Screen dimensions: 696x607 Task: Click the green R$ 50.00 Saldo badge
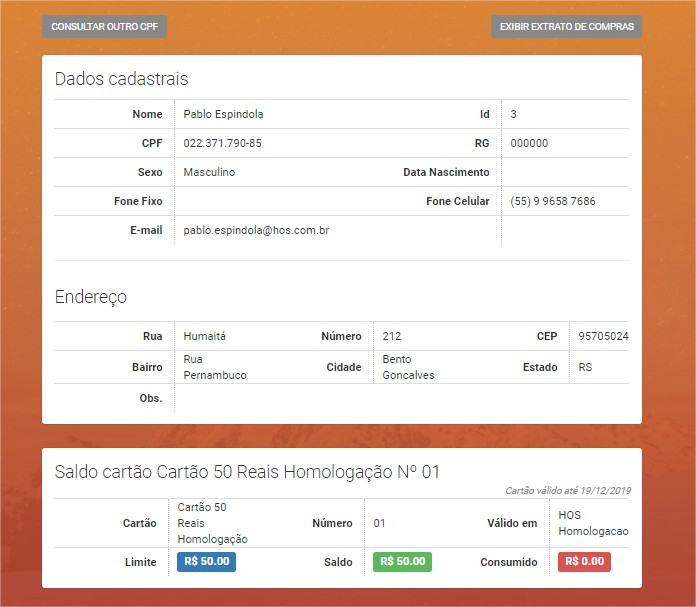(x=402, y=562)
